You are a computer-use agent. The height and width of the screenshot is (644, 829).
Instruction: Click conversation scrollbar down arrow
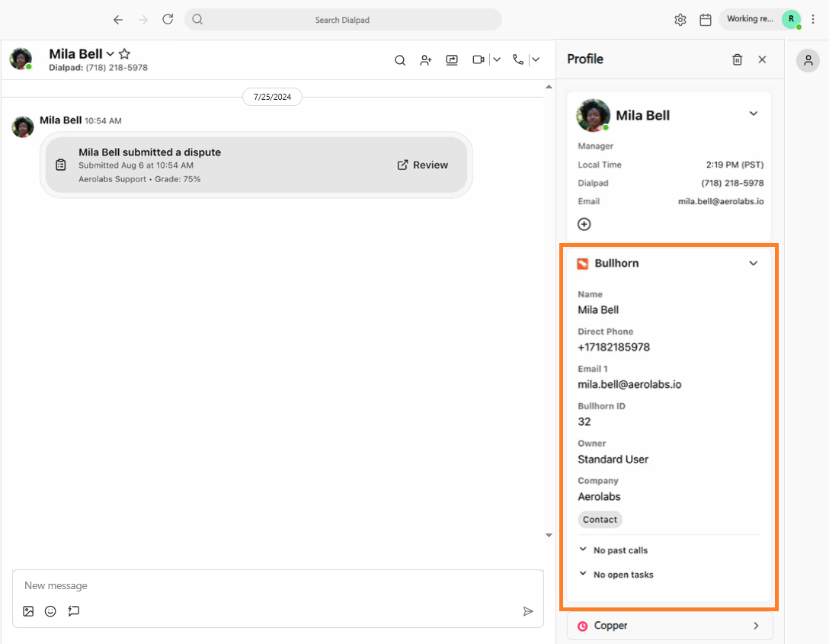(549, 536)
